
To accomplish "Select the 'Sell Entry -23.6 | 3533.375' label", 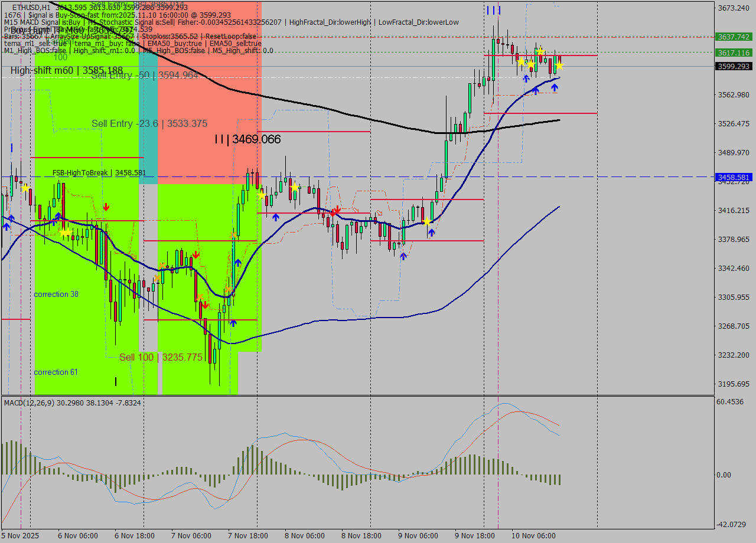I will point(149,123).
